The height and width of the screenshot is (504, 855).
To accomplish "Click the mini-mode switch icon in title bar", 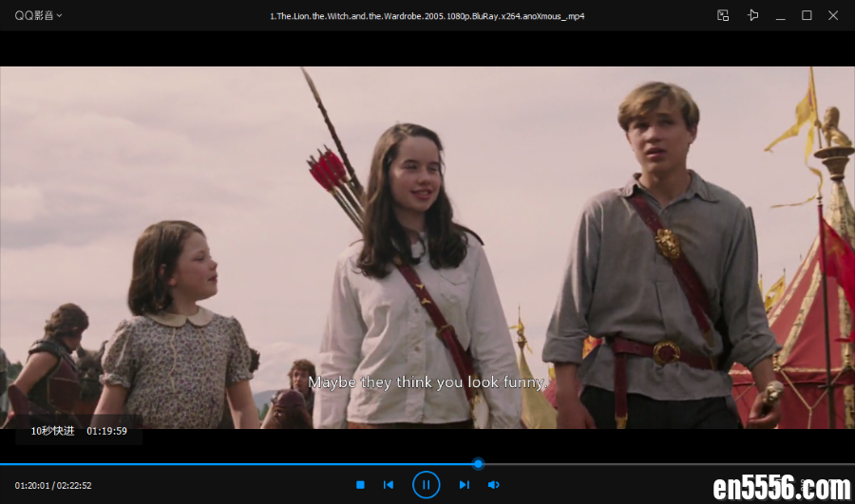I will coord(723,15).
